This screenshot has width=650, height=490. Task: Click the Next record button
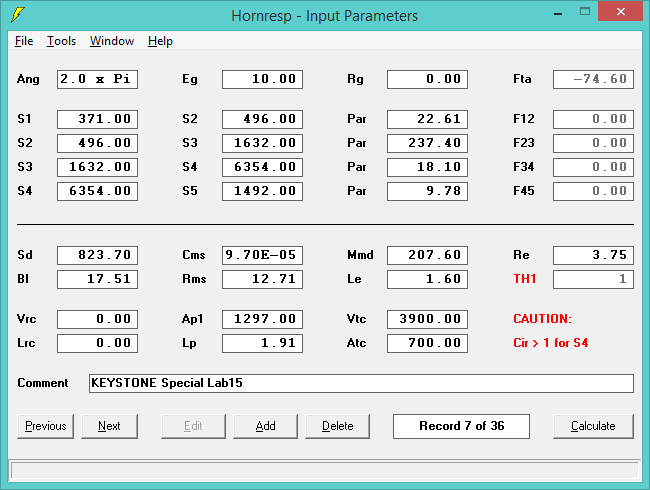109,426
